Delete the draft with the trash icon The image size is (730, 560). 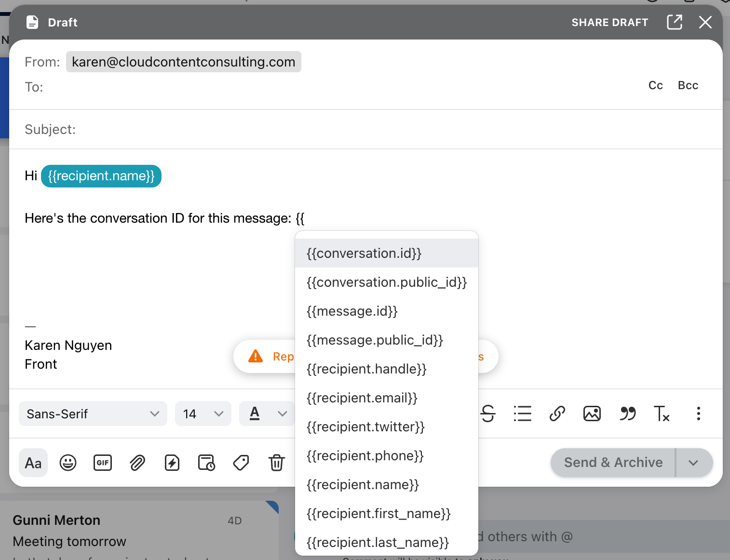pos(276,463)
